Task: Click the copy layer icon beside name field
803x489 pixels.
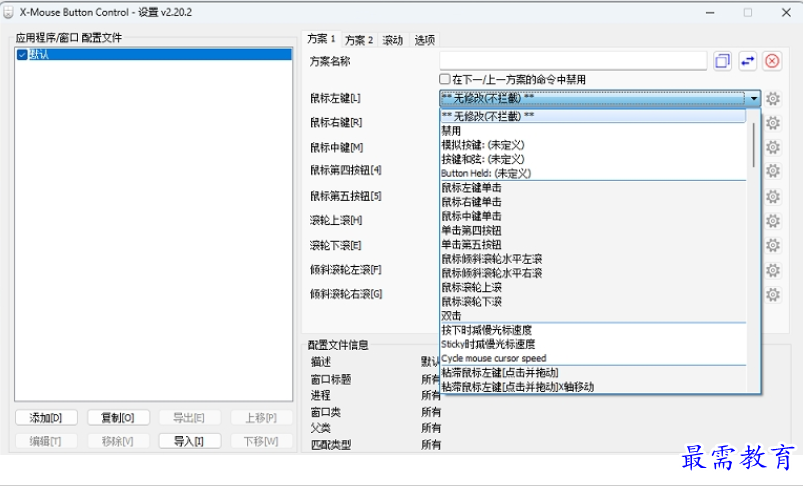Action: (723, 61)
